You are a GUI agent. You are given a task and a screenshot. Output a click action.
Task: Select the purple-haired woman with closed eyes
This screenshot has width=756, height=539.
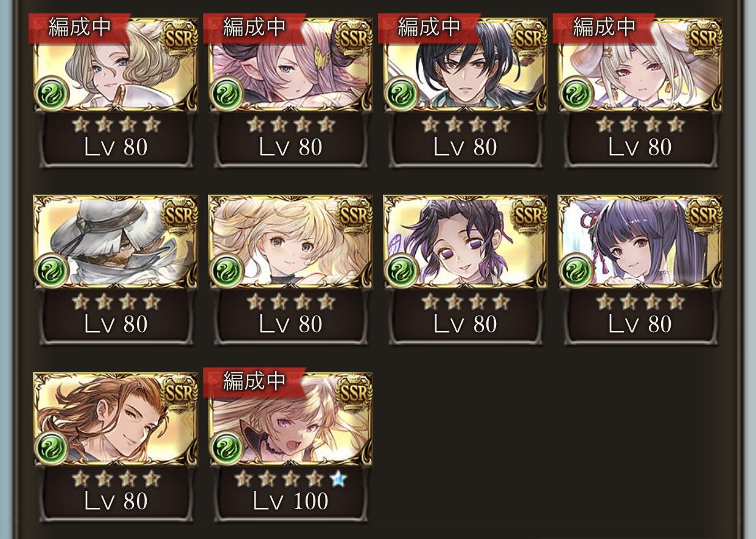465,242
